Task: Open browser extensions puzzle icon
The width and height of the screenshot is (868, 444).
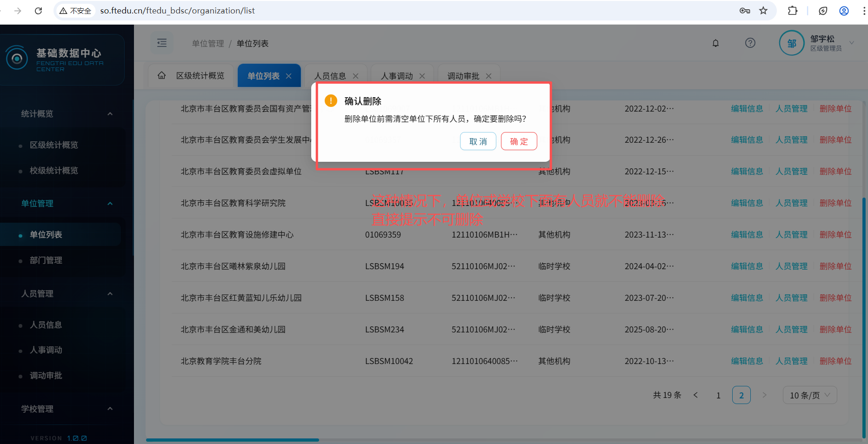Action: 792,11
